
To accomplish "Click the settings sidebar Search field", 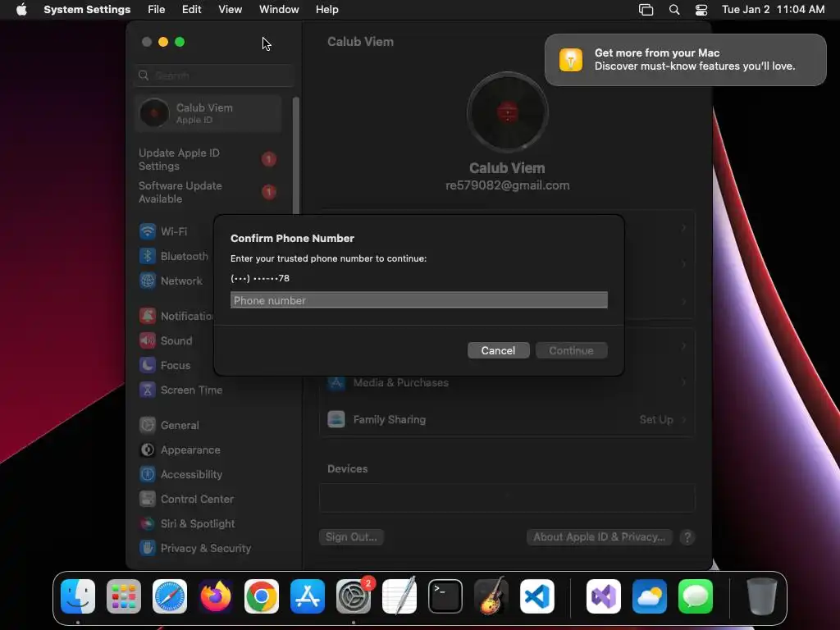I will 213,75.
